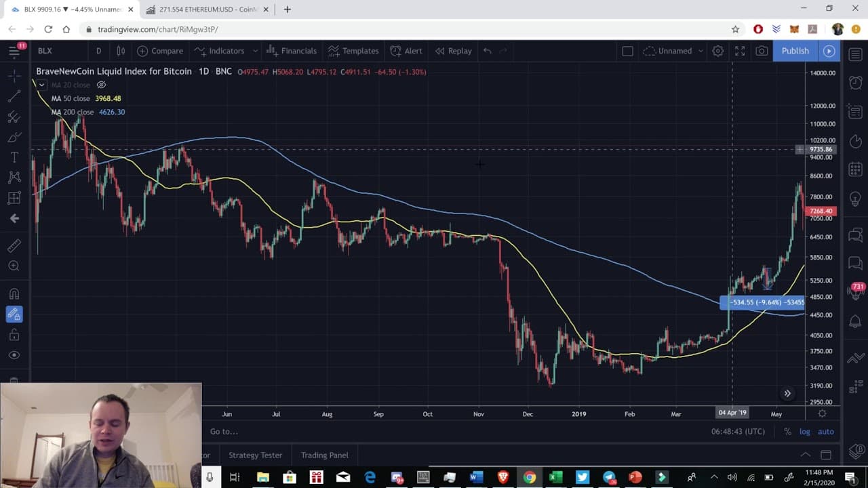Image resolution: width=868 pixels, height=488 pixels.
Task: Toggle lock all drawing tools
Action: [x=14, y=335]
